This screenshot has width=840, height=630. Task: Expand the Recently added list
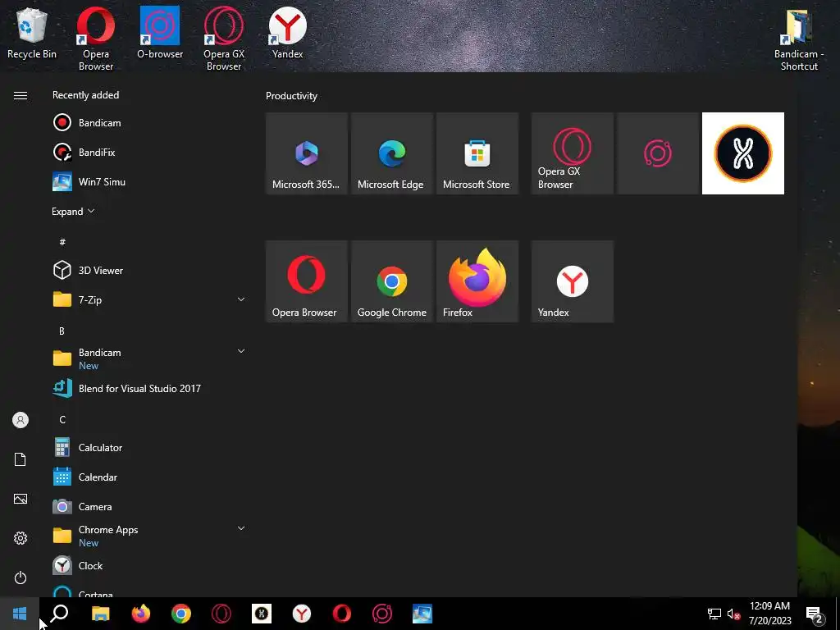pyautogui.click(x=73, y=212)
